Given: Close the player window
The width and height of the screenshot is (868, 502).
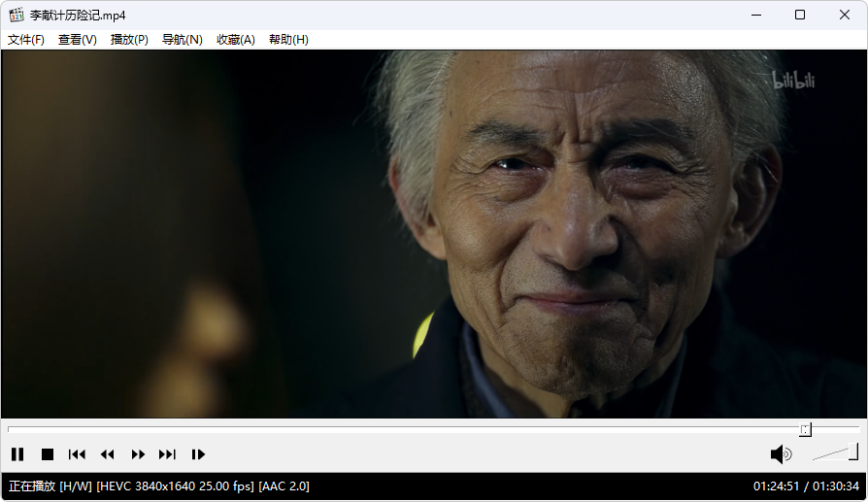Looking at the screenshot, I should point(844,15).
